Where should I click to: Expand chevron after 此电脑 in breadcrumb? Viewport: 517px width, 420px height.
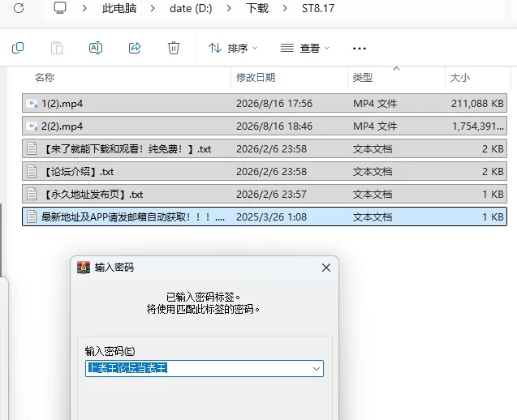click(153, 8)
